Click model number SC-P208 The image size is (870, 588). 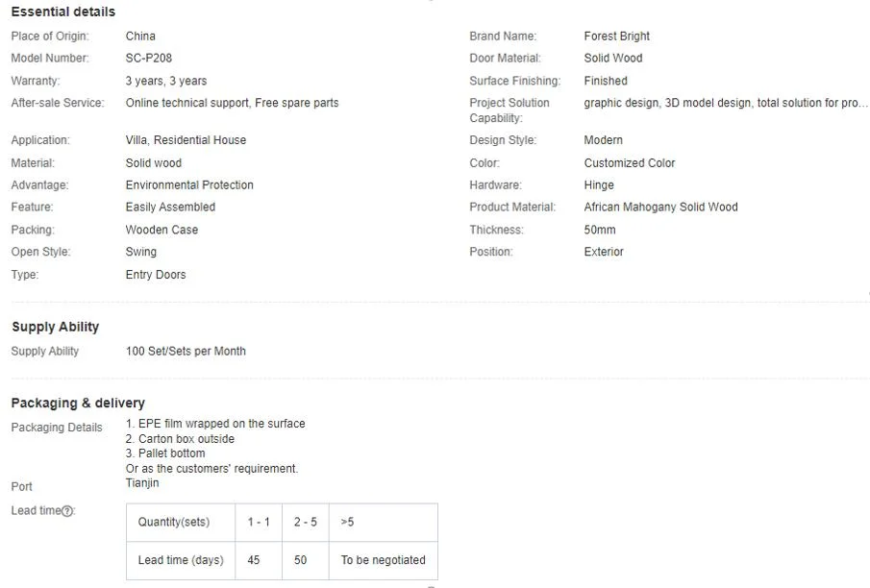pos(149,59)
